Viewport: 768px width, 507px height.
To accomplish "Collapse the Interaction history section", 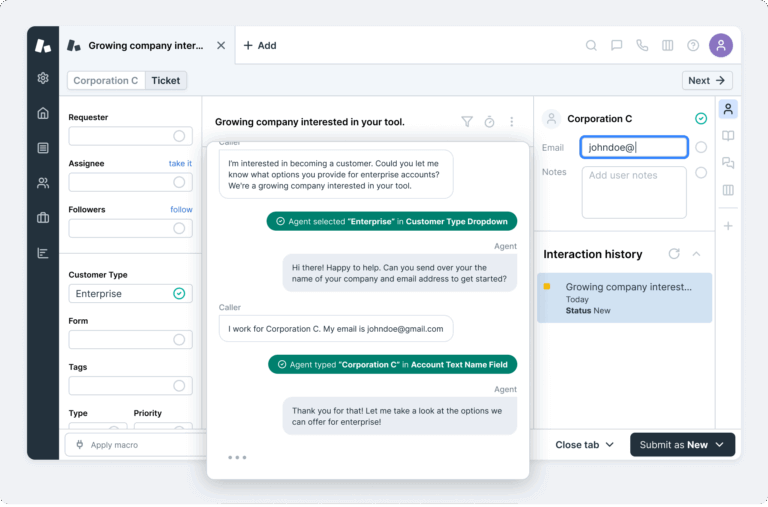I will click(x=697, y=254).
